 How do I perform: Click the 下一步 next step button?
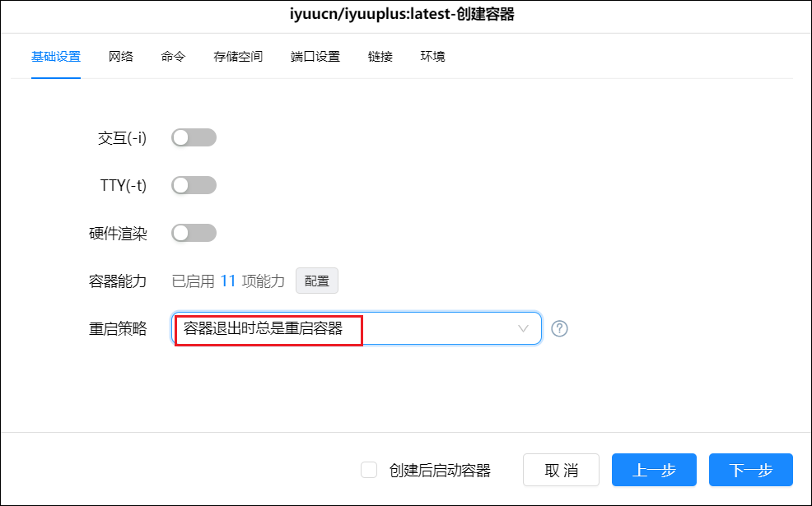750,470
